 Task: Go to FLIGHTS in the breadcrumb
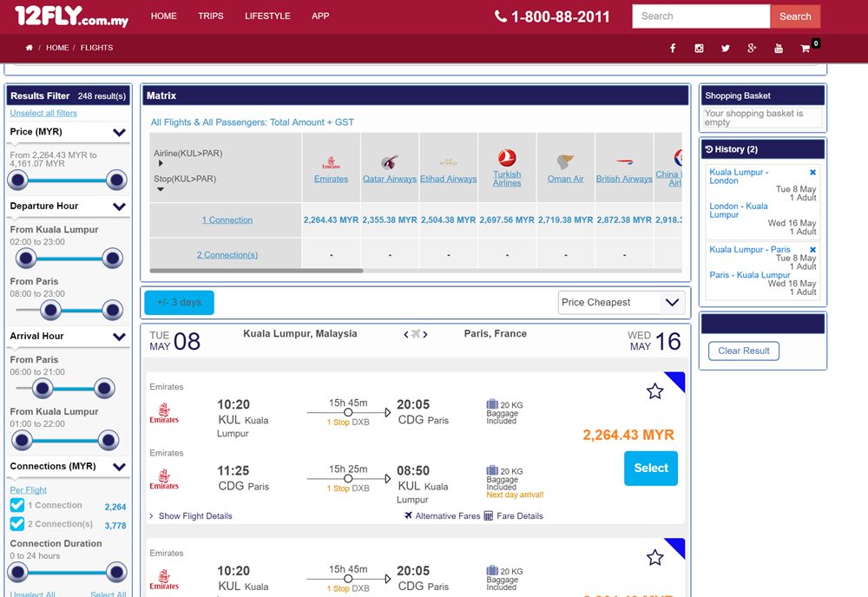point(97,48)
